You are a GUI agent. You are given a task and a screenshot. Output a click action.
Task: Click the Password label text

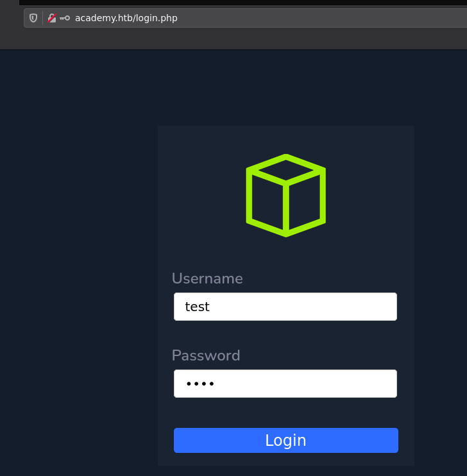(x=206, y=355)
